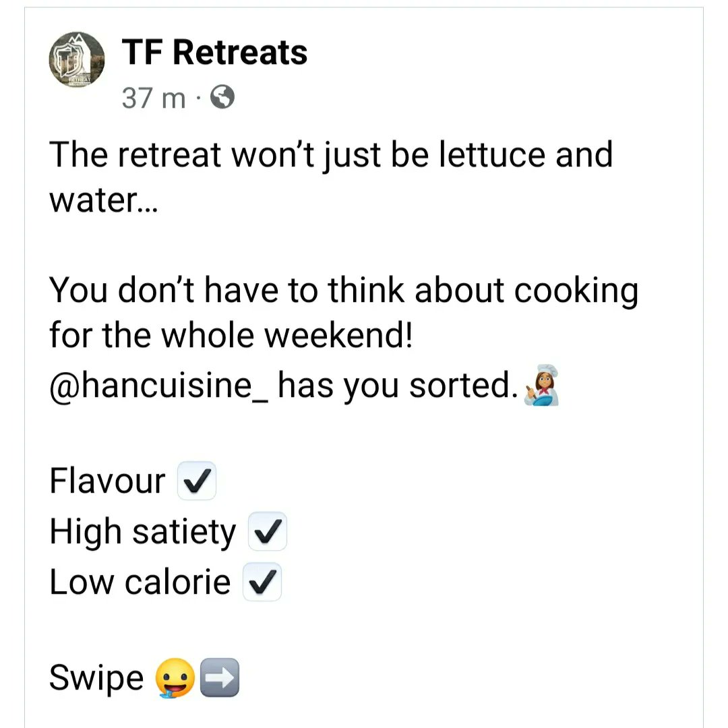Screen dimensions: 728x728
Task: Click the 'has you sorted.' text
Action: (398, 386)
